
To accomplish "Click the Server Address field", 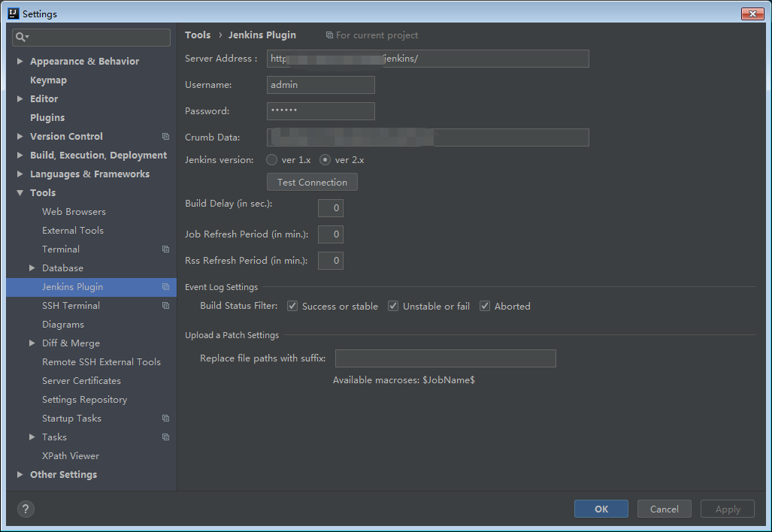I will coord(428,59).
